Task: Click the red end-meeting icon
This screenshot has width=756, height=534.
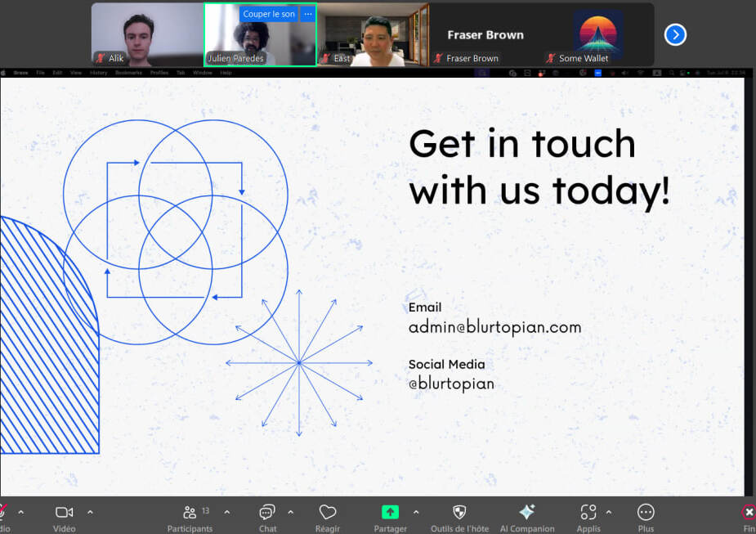Action: click(749, 512)
